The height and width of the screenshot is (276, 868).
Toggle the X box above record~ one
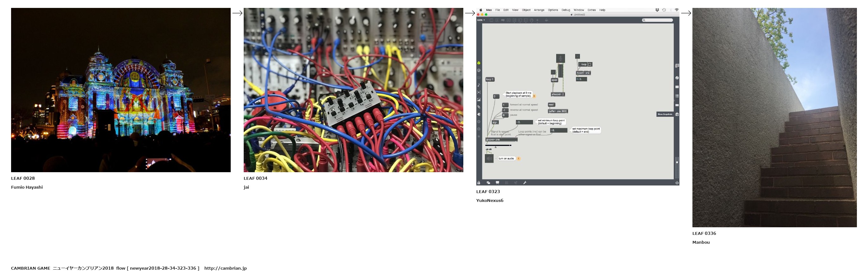pyautogui.click(x=577, y=57)
